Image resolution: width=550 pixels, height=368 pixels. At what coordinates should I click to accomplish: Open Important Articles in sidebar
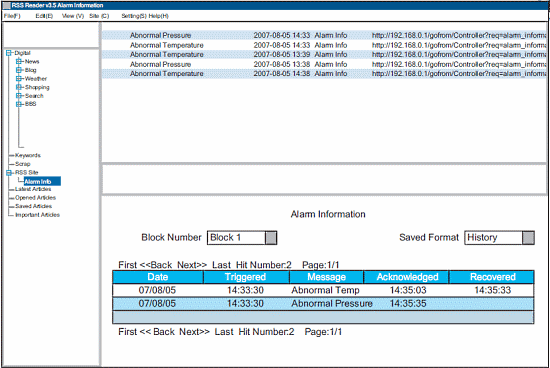click(x=37, y=215)
